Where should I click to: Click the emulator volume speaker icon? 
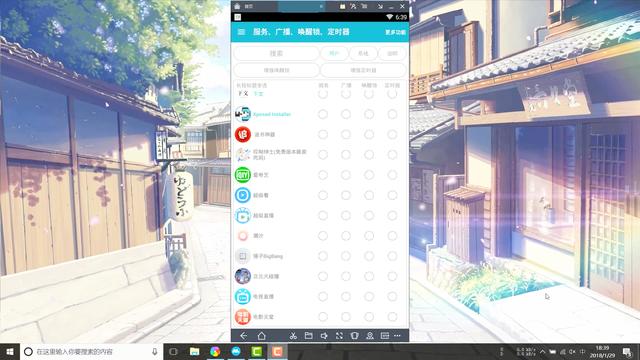click(x=324, y=336)
